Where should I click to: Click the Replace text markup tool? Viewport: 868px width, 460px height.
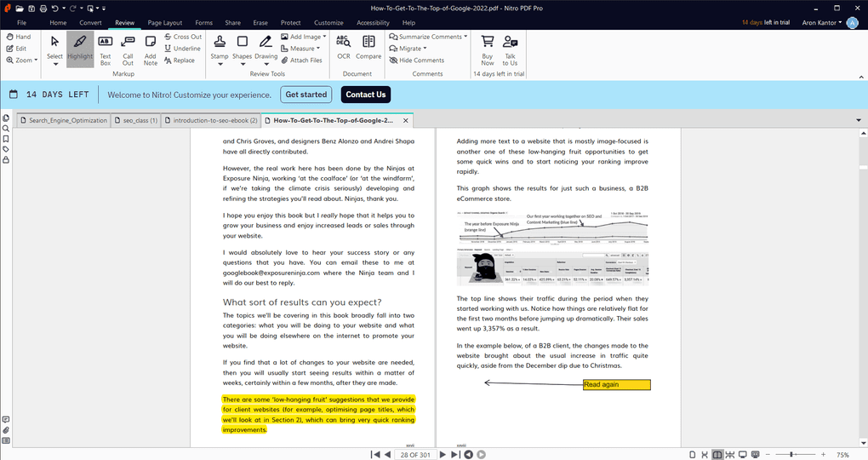180,60
